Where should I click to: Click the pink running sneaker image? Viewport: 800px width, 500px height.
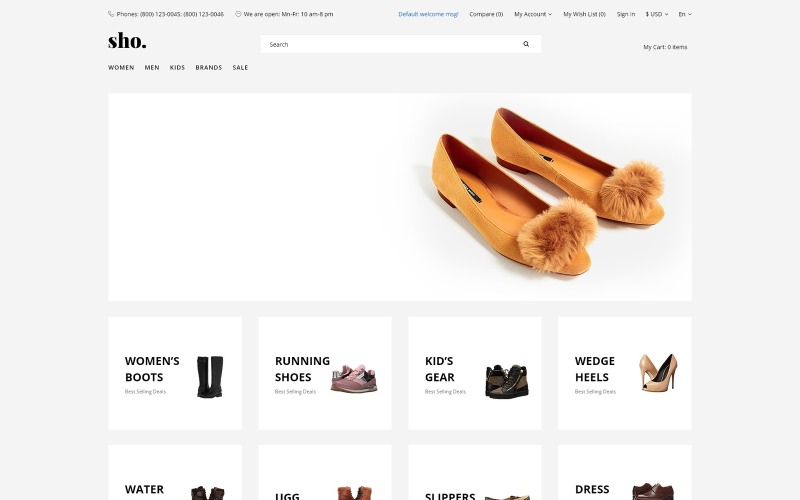tap(354, 379)
